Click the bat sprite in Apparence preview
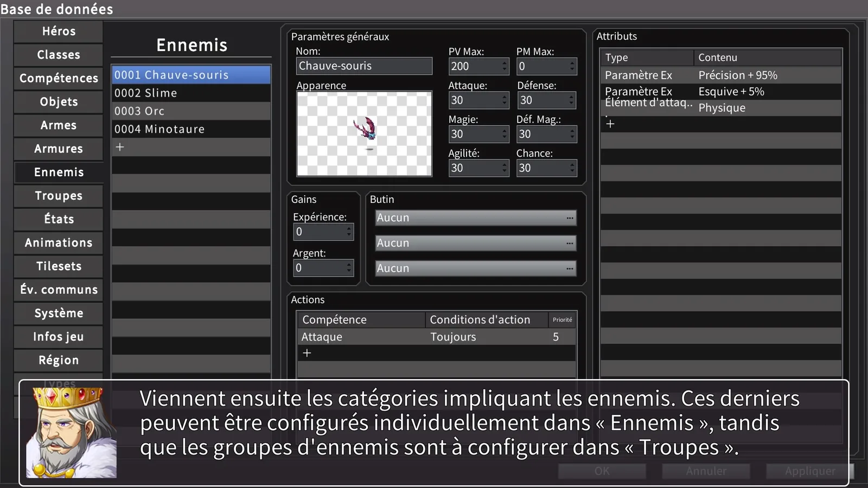Screen dimensions: 868x488 click(x=365, y=131)
